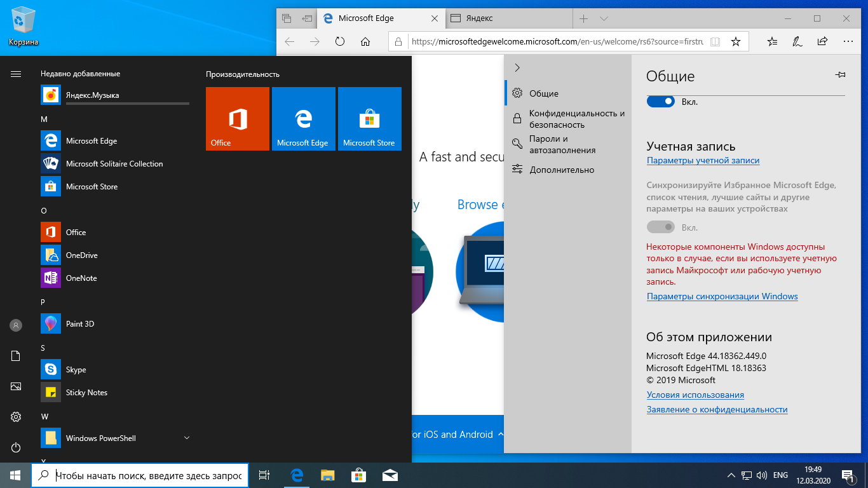The width and height of the screenshot is (868, 488).
Task: Open Task View on the taskbar
Action: (x=264, y=475)
